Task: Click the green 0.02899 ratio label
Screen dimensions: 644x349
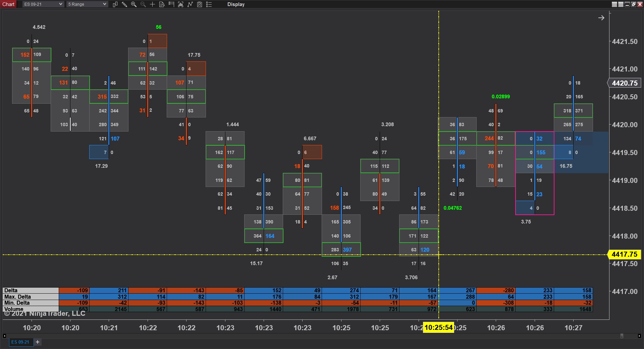Action: click(x=501, y=97)
